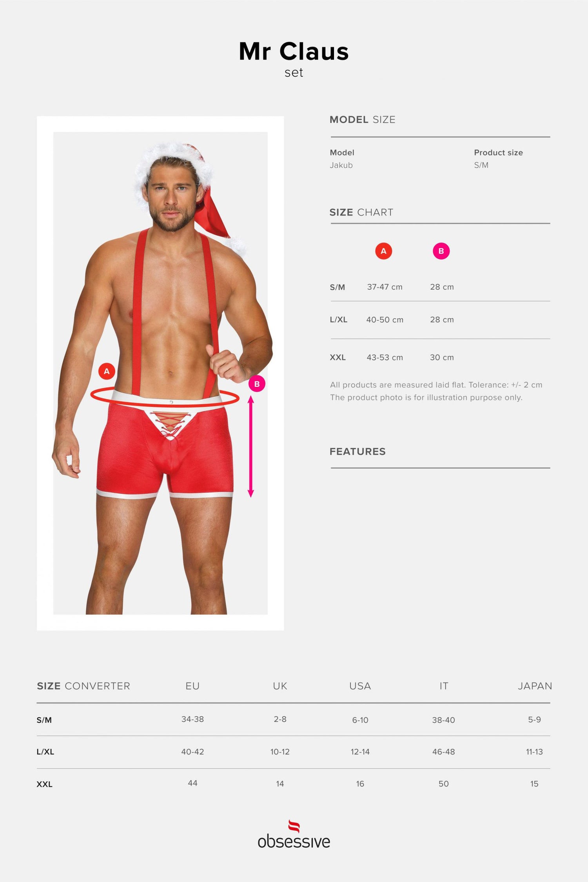This screenshot has width=588, height=882.
Task: Click the model name Jakub
Action: (341, 165)
